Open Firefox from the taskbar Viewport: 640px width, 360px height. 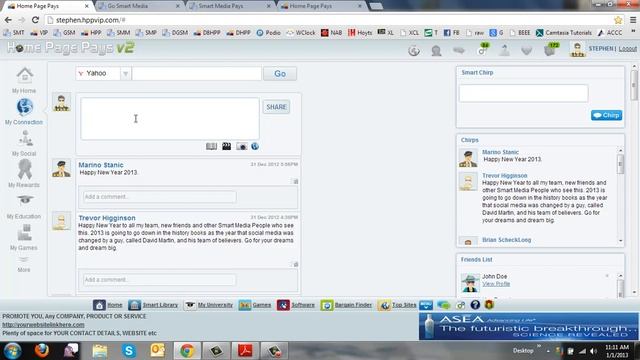(x=42, y=351)
